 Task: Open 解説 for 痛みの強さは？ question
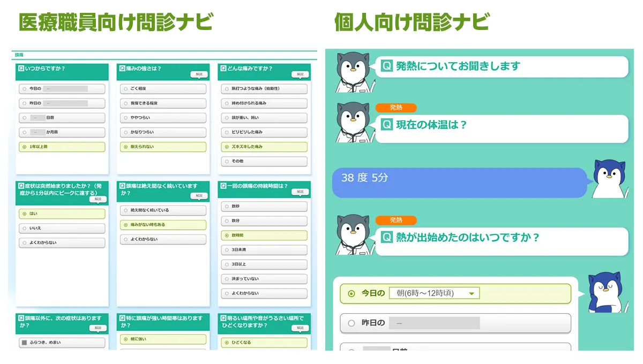pyautogui.click(x=199, y=74)
